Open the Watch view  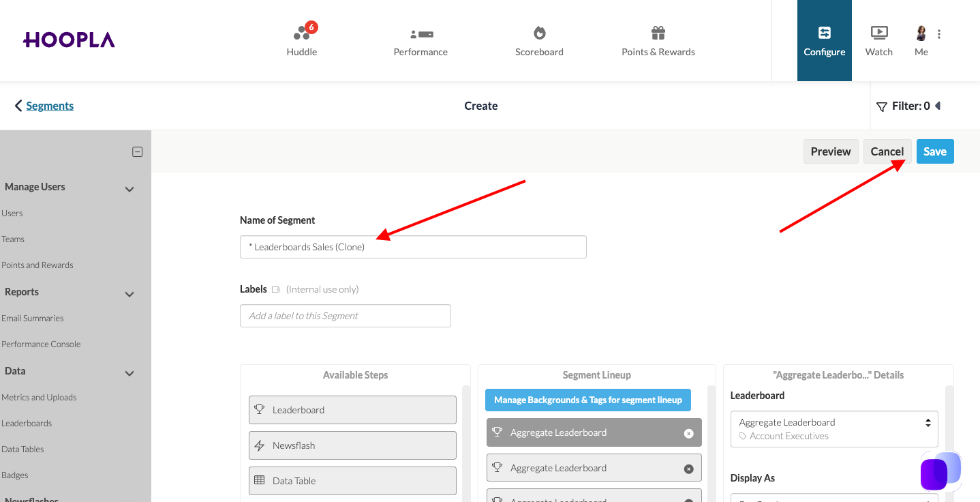[879, 40]
